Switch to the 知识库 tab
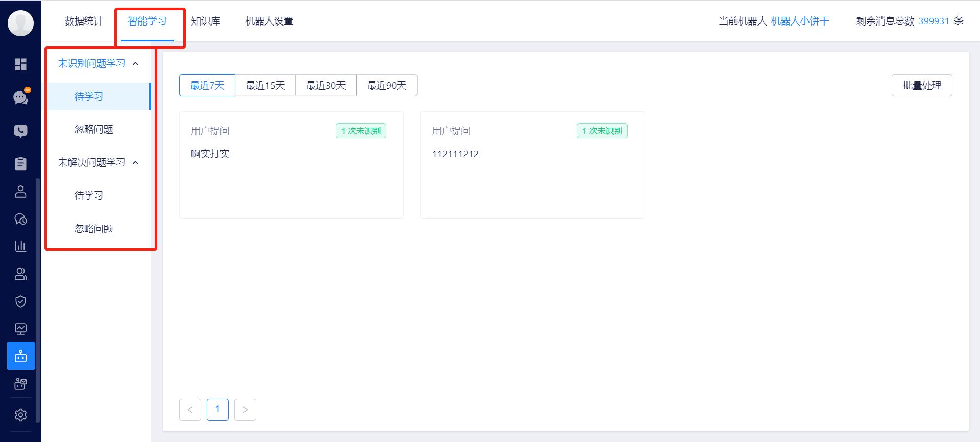 [206, 21]
